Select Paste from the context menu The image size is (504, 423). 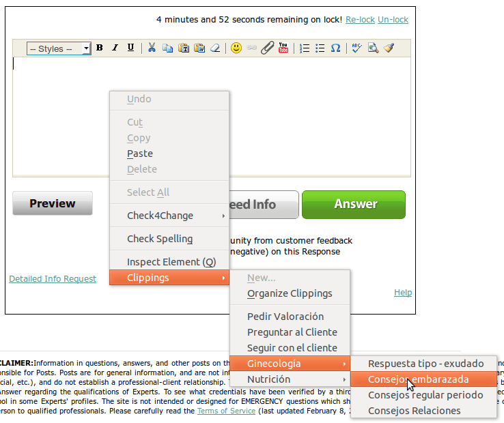140,154
